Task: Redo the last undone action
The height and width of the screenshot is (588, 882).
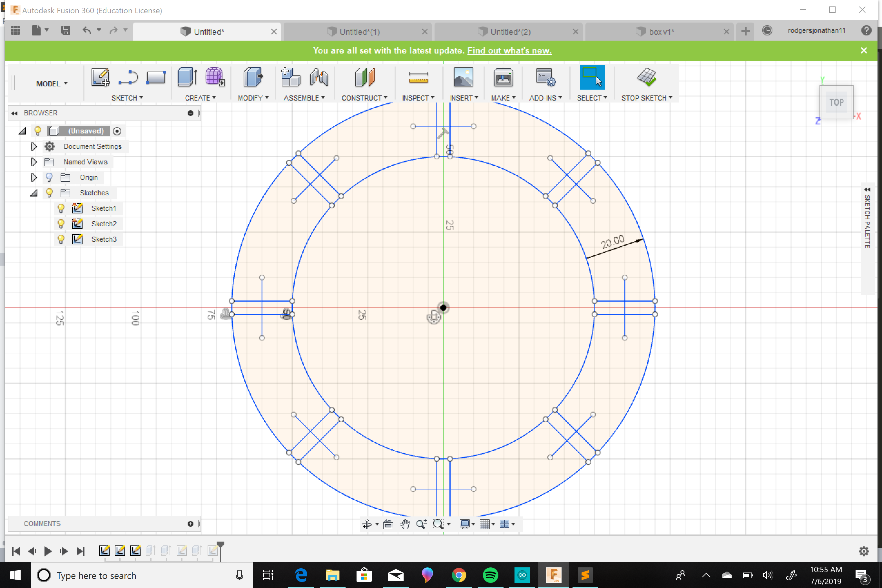Action: click(x=113, y=30)
